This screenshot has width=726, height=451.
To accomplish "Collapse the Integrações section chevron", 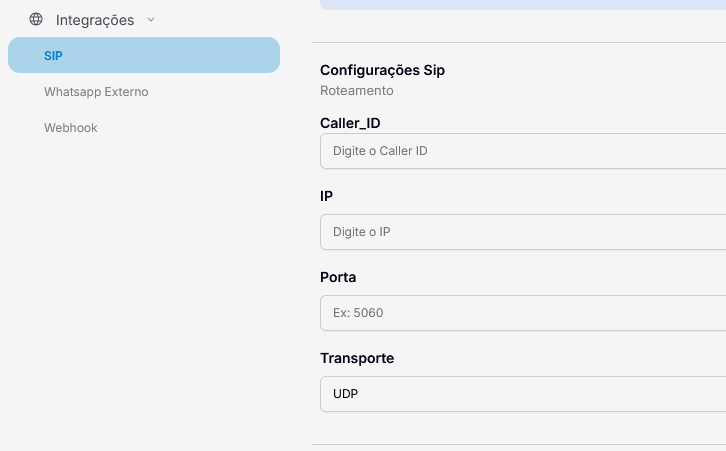I will pyautogui.click(x=151, y=19).
